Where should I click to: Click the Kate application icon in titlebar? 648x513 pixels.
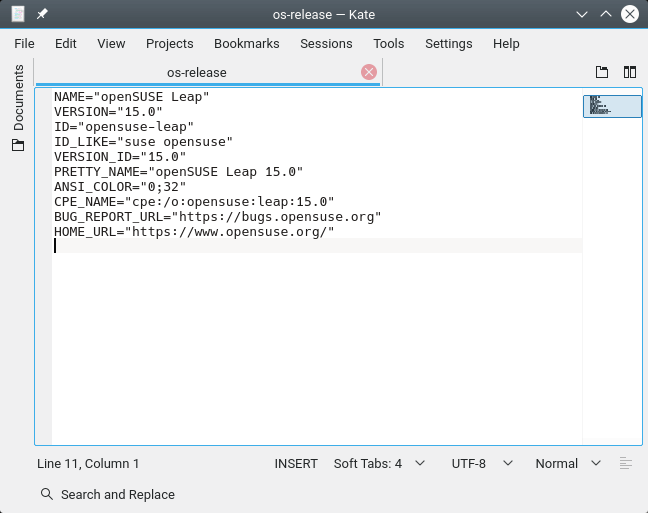[18, 15]
